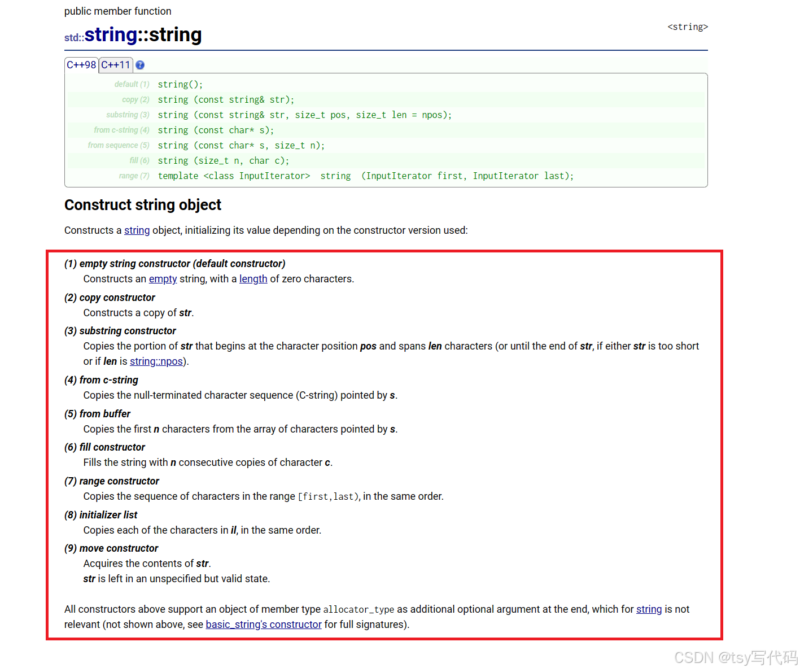Open the 'basic_string's constructor' link
Image resolution: width=800 pixels, height=672 pixels.
click(264, 625)
